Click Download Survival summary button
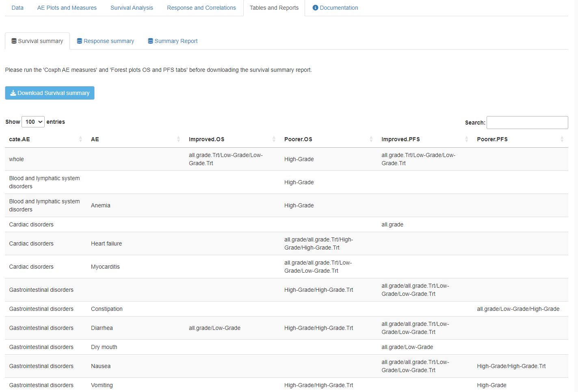The image size is (578, 392). tap(50, 93)
